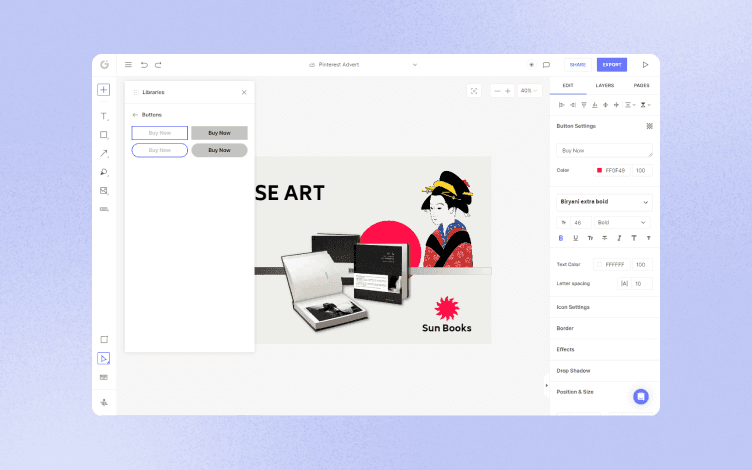Align selection to bottom edge
752x470 pixels.
(x=595, y=105)
